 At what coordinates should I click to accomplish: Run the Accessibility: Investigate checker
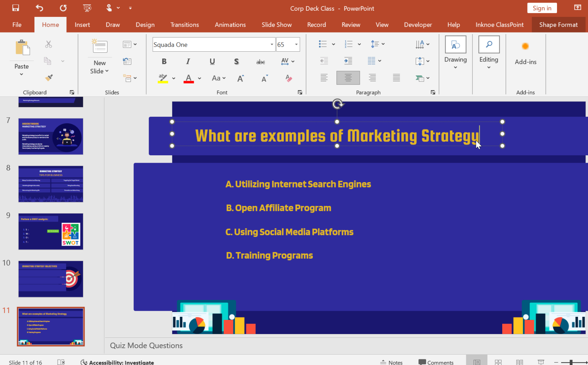(x=117, y=362)
